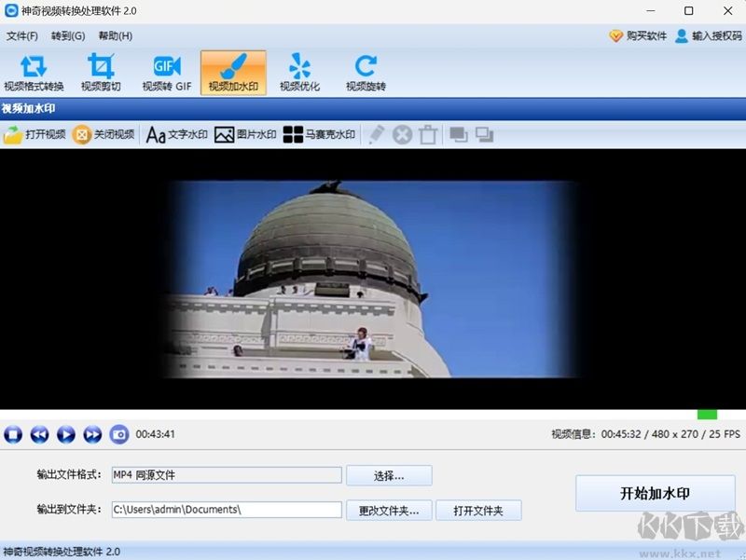The height and width of the screenshot is (560, 746).
Task: Add a 文字水印 text watermark
Action: (176, 134)
